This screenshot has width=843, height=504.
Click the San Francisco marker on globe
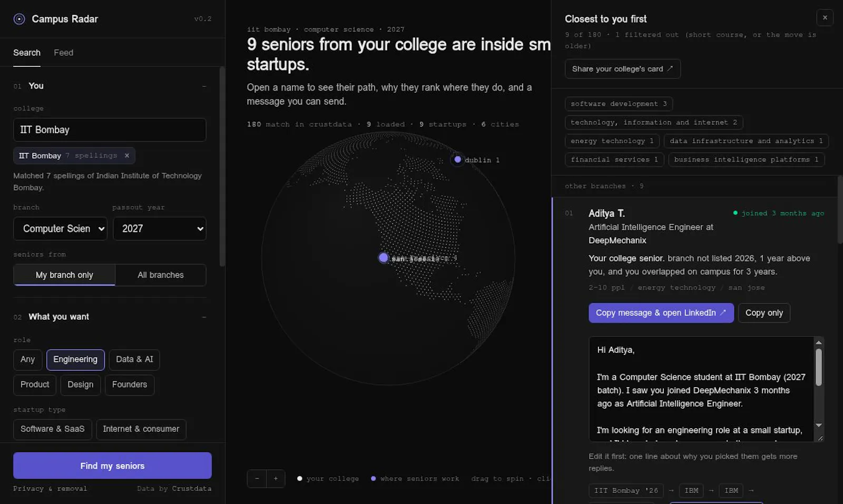384,258
